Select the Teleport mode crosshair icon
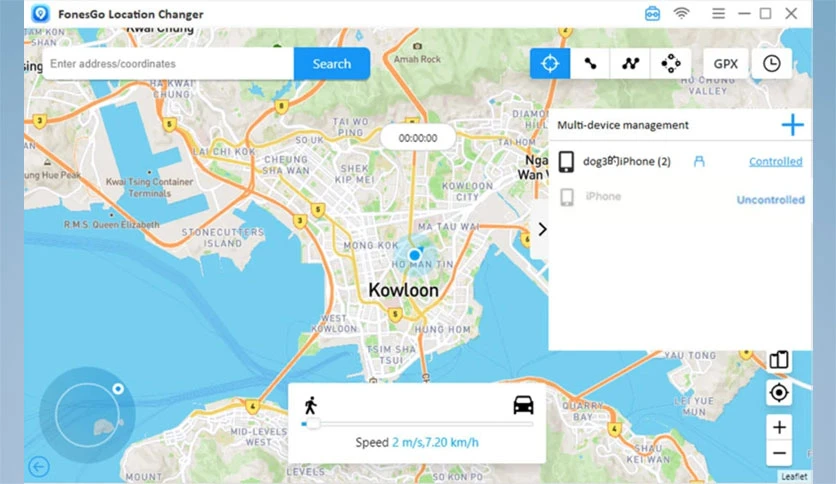The width and height of the screenshot is (836, 484). coord(550,63)
